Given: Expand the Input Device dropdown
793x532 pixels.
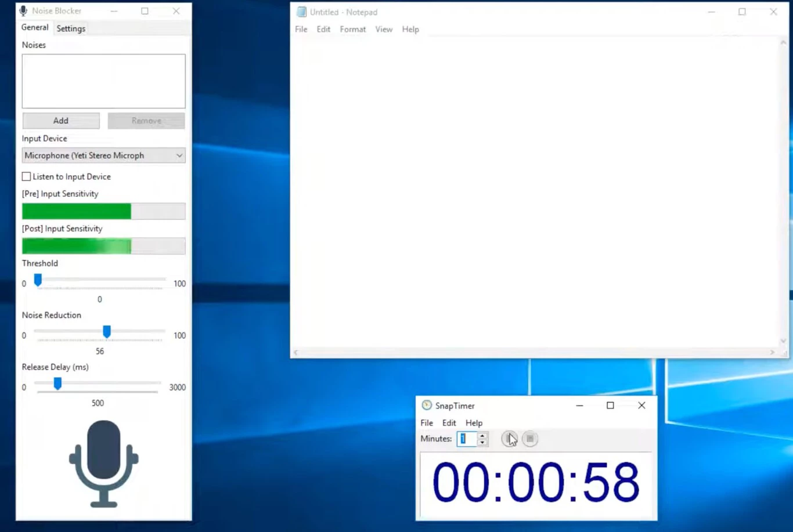Looking at the screenshot, I should (179, 155).
